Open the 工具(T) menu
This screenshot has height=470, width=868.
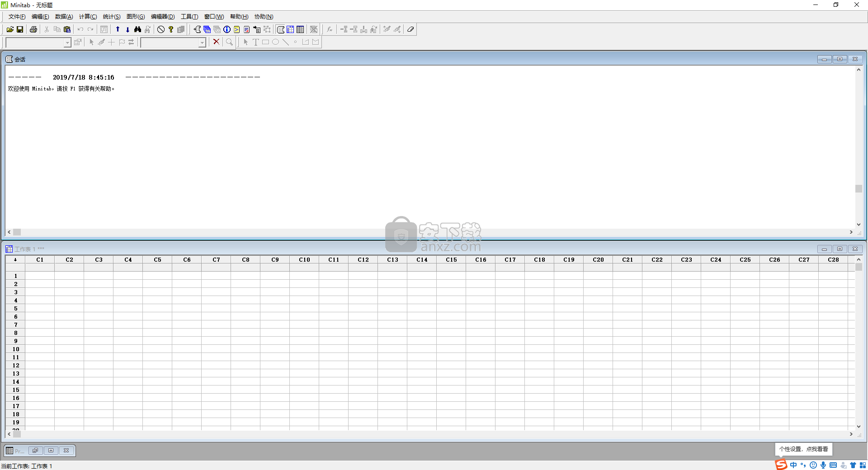pyautogui.click(x=189, y=17)
